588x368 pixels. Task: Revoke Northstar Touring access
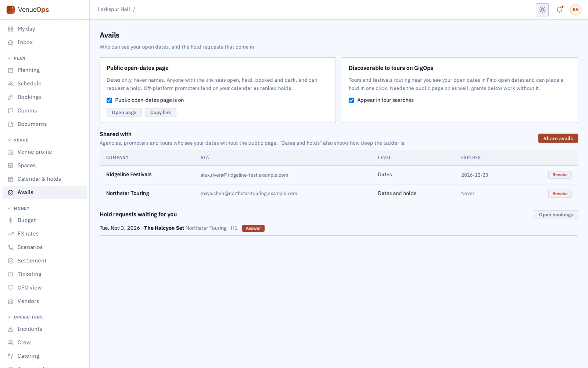[560, 194]
